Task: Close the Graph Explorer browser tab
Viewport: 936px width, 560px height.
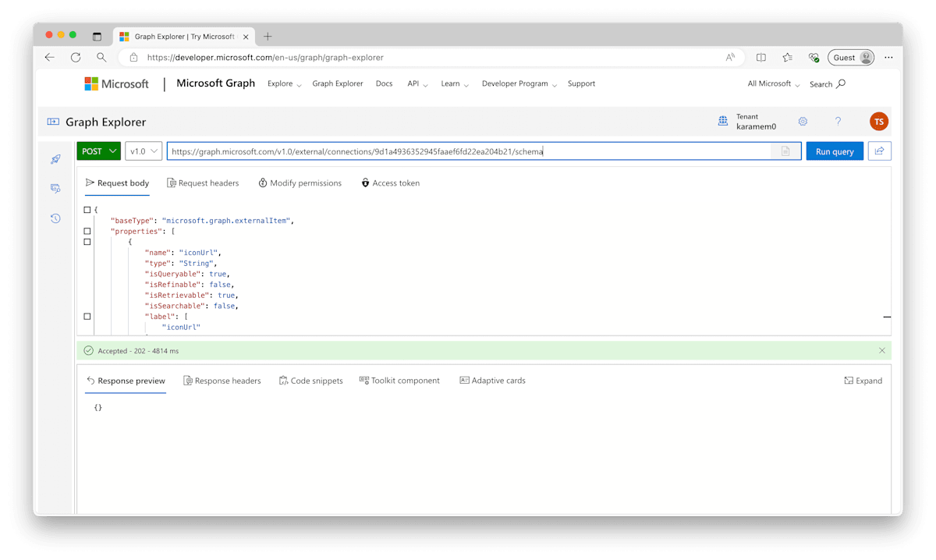Action: coord(246,36)
